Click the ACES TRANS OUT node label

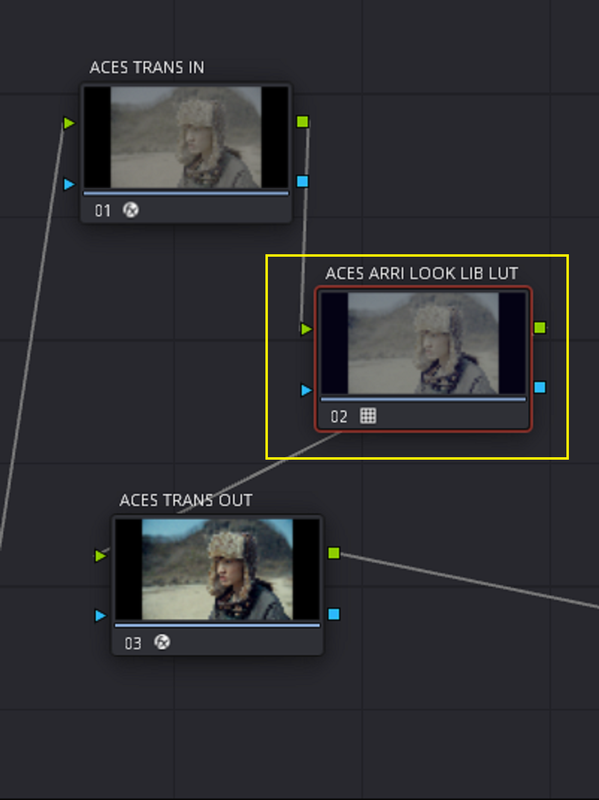point(186,500)
